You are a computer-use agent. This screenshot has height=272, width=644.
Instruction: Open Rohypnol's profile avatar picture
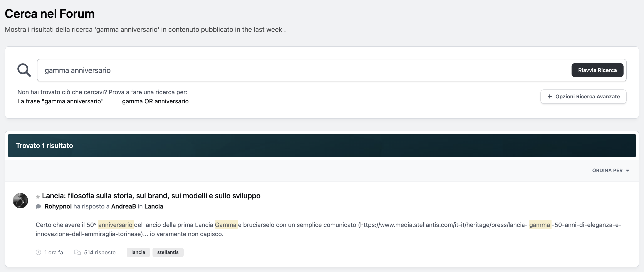[20, 200]
